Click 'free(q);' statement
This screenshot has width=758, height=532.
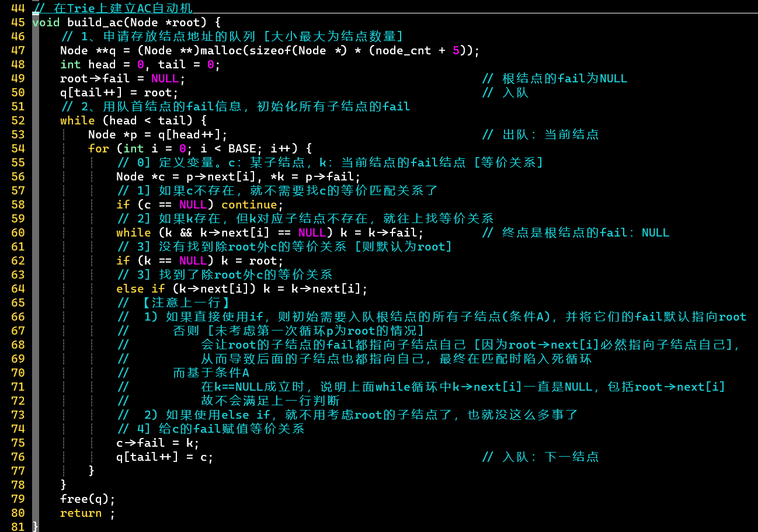point(88,499)
